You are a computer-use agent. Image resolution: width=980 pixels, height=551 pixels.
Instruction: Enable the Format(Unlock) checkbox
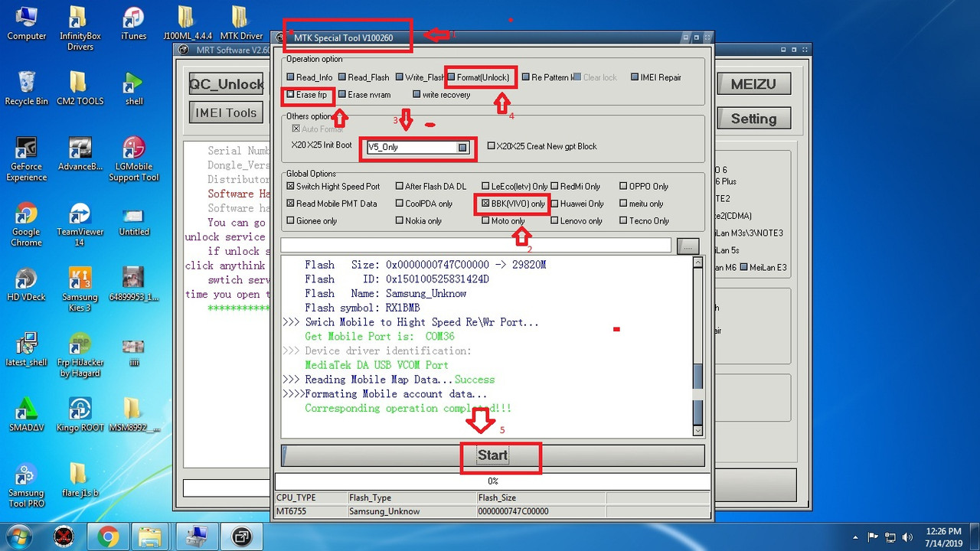click(452, 77)
